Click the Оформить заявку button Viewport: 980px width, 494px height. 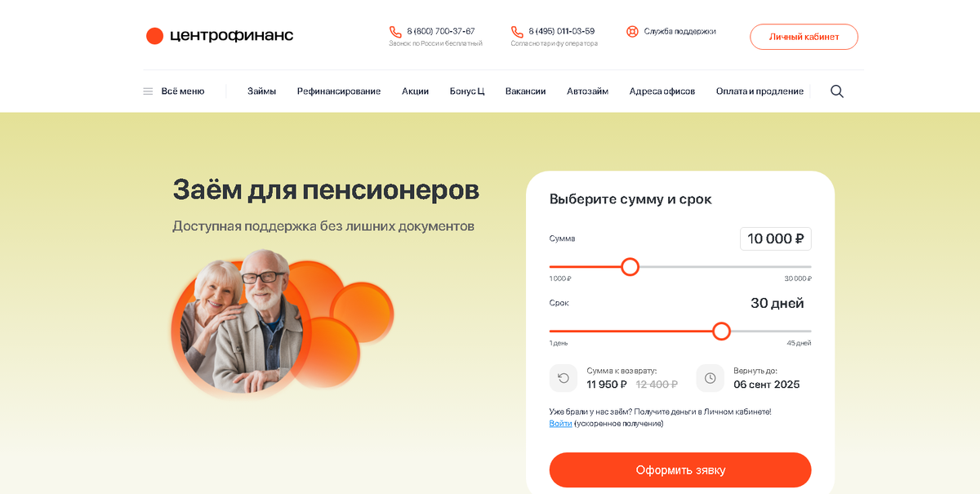[x=680, y=470]
